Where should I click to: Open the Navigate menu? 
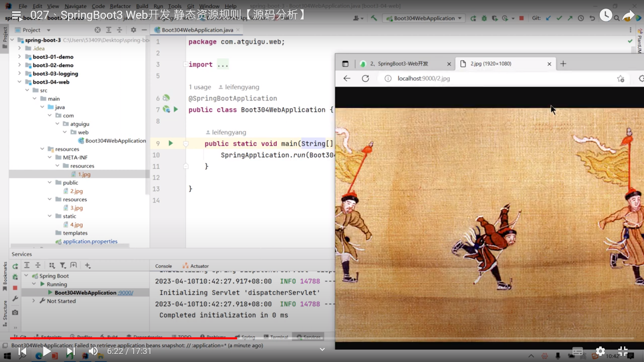click(75, 6)
